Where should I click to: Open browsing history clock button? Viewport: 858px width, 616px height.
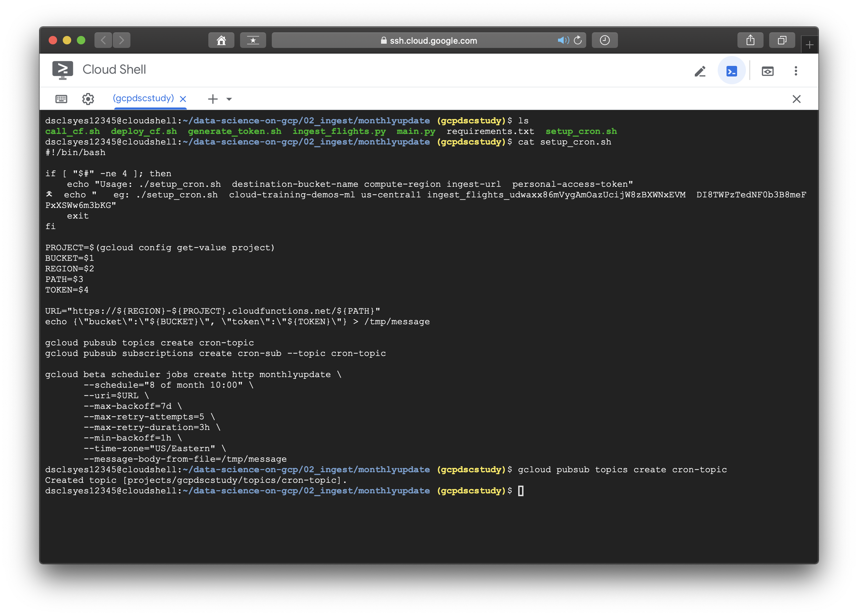[605, 41]
